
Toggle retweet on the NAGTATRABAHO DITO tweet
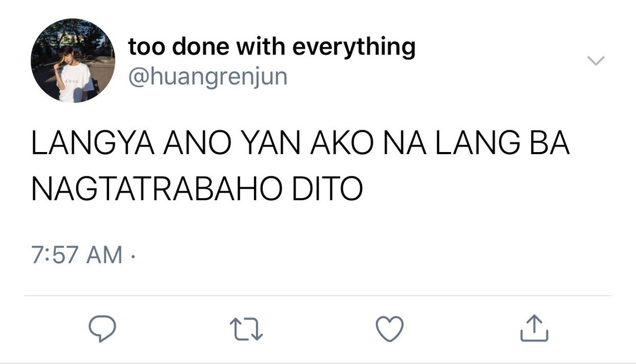(244, 329)
